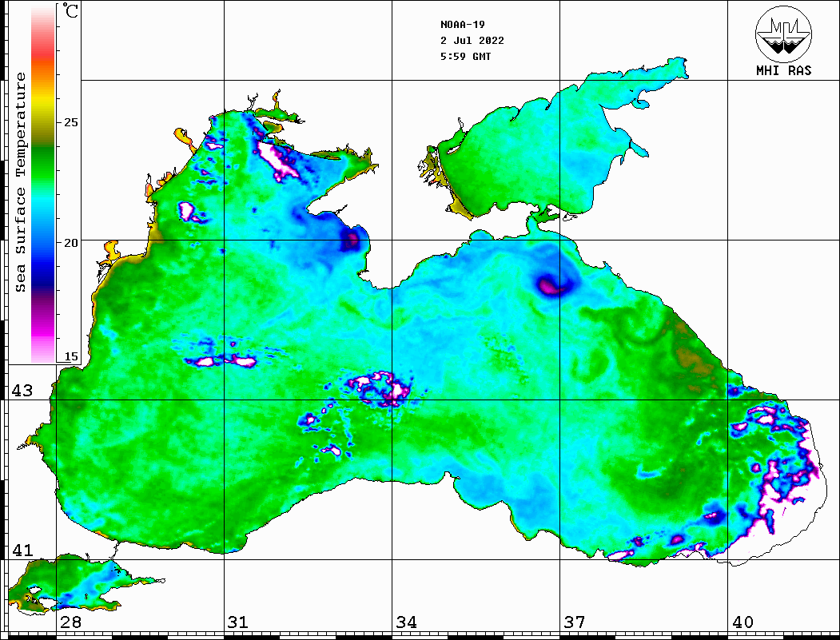840x640 pixels.
Task: Click the '5:59 GMT' time text
Action: (465, 56)
